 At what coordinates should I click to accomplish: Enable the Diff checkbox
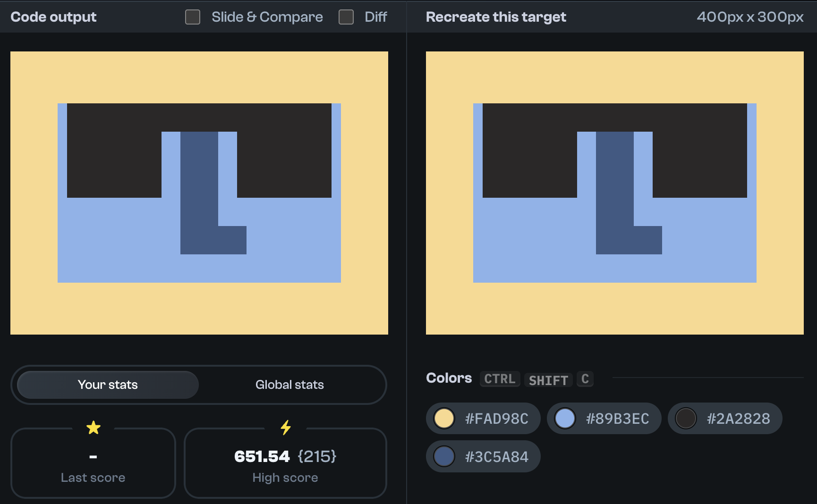tap(346, 17)
